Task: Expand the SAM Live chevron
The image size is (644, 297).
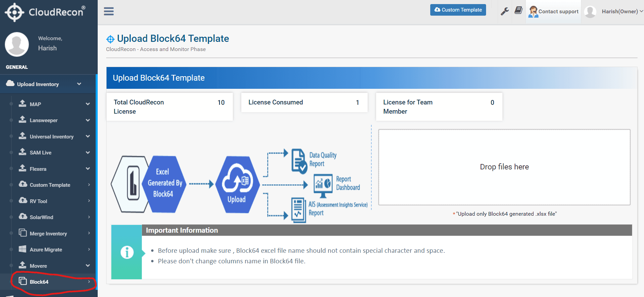Action: [x=88, y=152]
